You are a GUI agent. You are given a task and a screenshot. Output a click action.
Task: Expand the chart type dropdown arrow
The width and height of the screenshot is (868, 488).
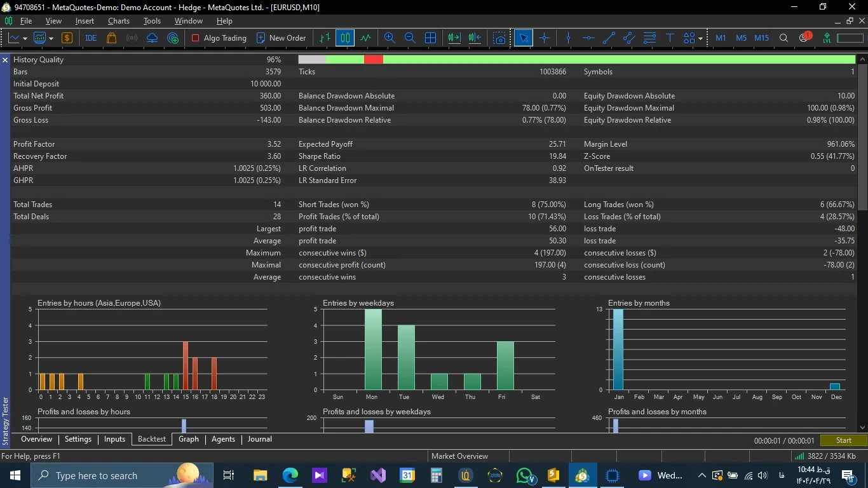coord(25,39)
